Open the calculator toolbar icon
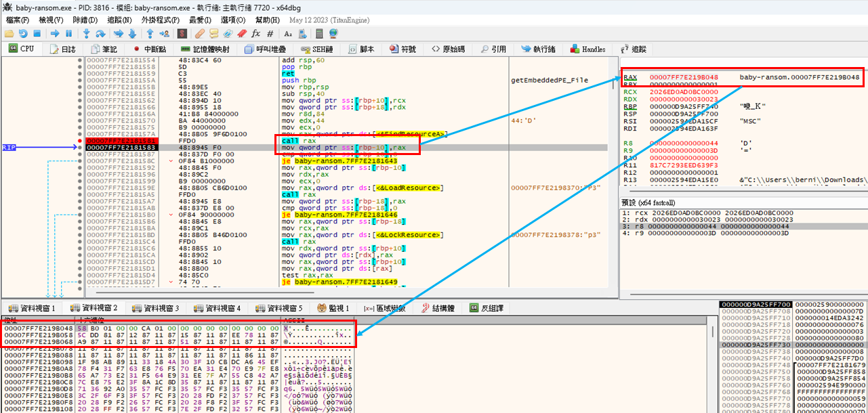 (319, 33)
